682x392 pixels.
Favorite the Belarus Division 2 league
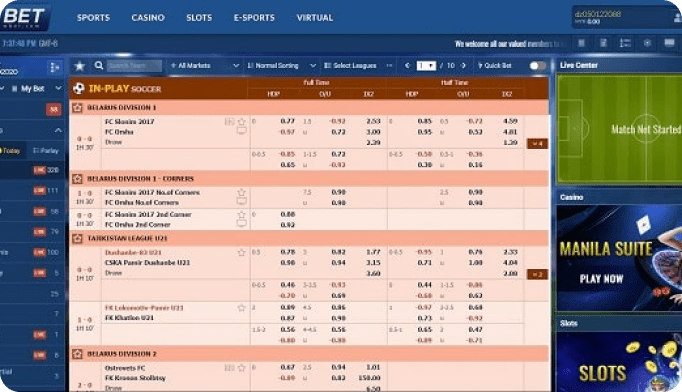[x=77, y=354]
